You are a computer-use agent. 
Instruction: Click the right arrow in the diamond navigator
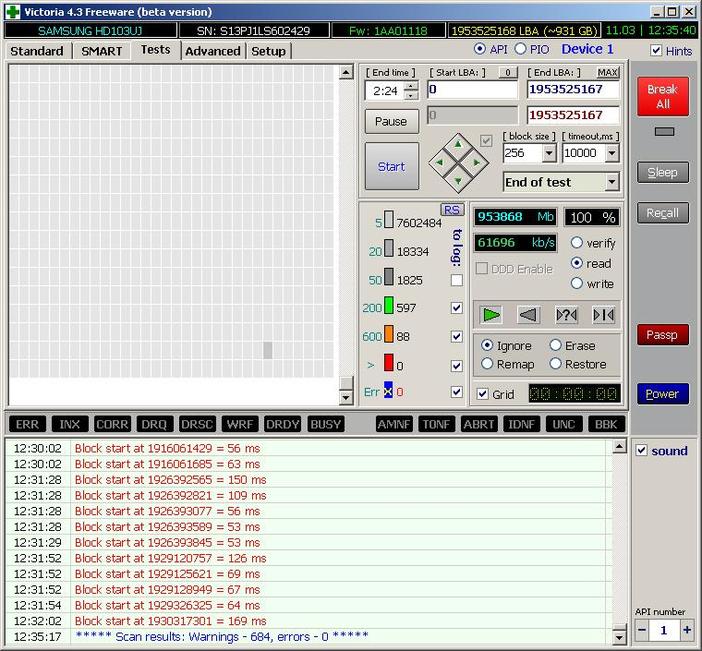click(476, 163)
